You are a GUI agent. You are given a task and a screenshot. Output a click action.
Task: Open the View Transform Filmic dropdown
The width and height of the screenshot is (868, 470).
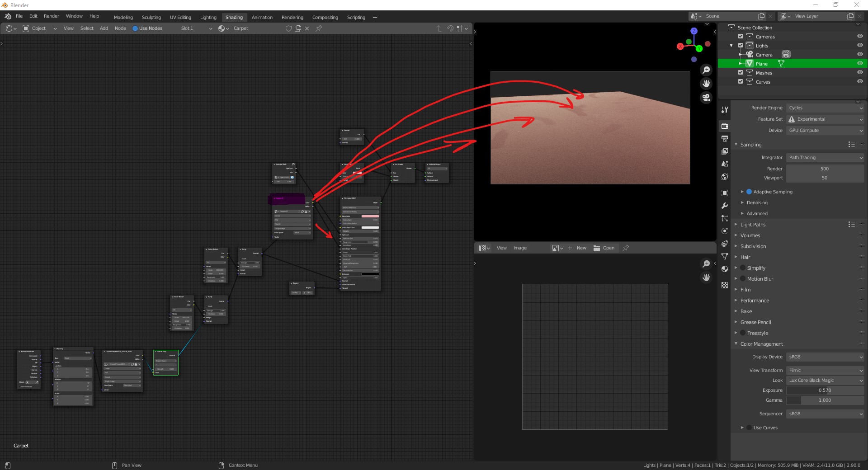point(825,370)
